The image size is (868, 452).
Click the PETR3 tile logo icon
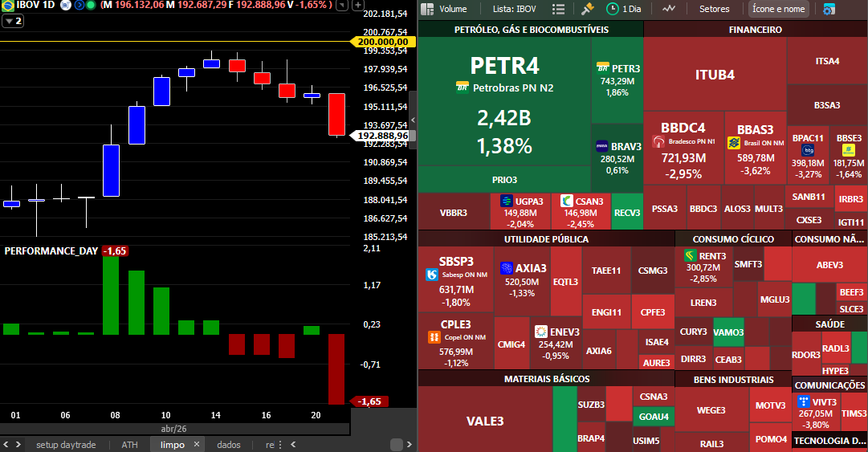tap(602, 68)
